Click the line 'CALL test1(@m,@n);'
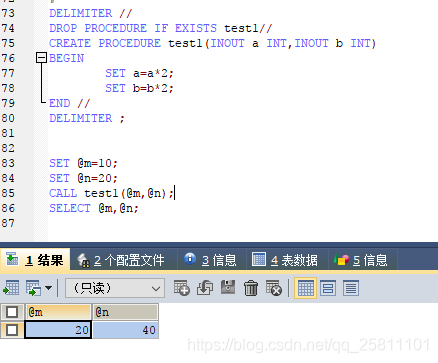438x363 pixels. tap(112, 193)
